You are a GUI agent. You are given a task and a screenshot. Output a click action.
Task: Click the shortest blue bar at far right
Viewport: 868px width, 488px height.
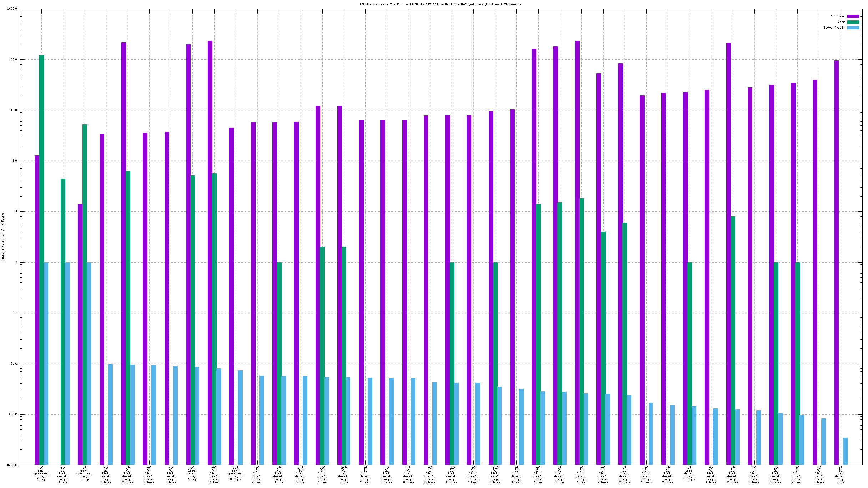click(845, 451)
